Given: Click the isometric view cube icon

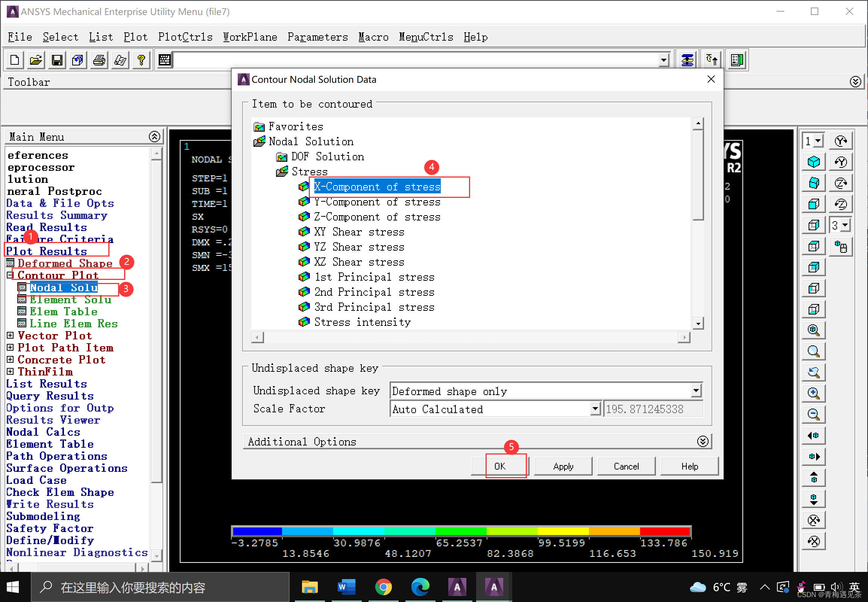Looking at the screenshot, I should [814, 162].
